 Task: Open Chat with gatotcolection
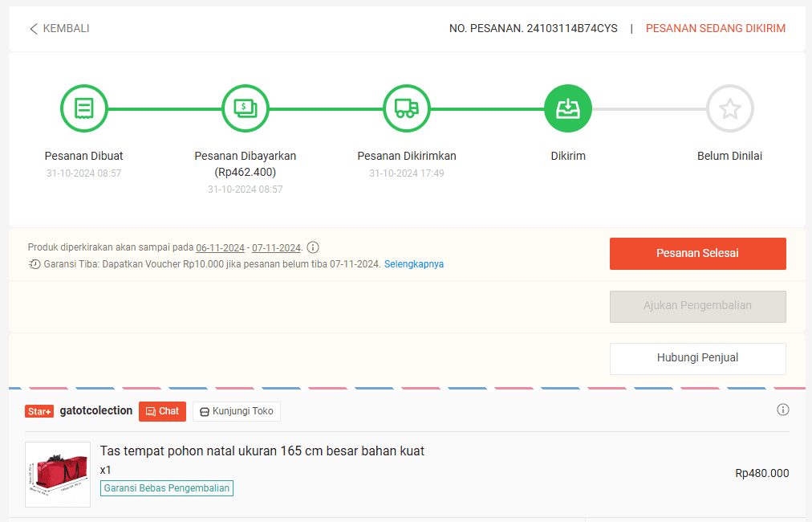162,411
